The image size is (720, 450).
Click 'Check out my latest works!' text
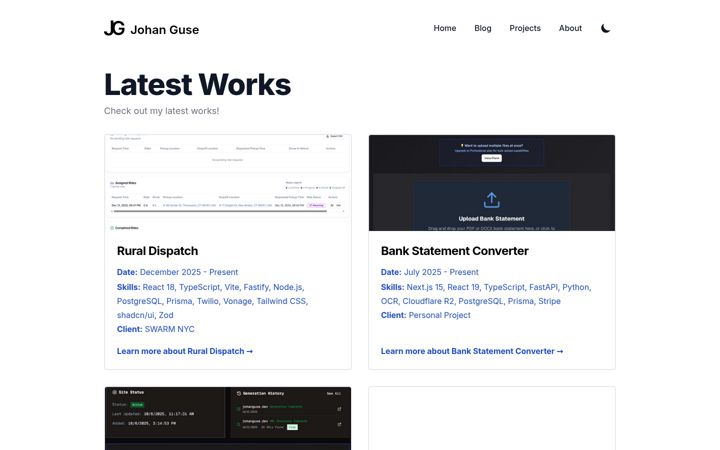coord(162,111)
